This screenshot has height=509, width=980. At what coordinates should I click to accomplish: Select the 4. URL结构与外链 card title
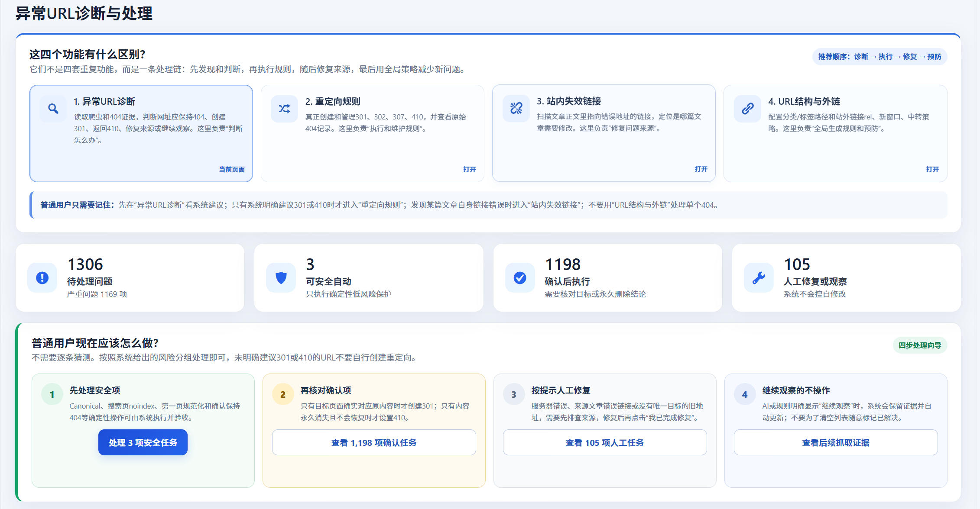point(804,101)
